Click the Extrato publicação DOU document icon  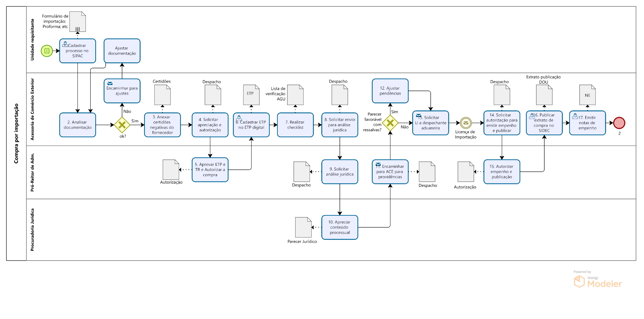(x=544, y=95)
